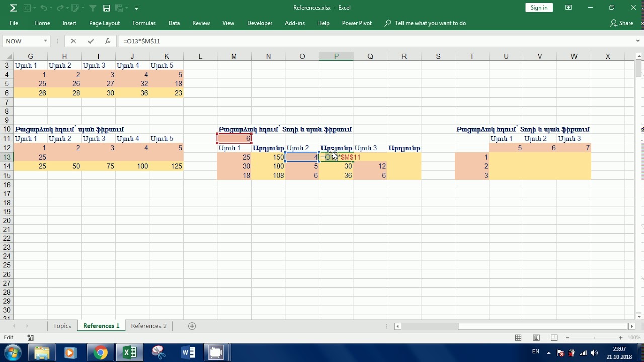
Task: Click the volume speaker tray icon
Action: tap(595, 353)
